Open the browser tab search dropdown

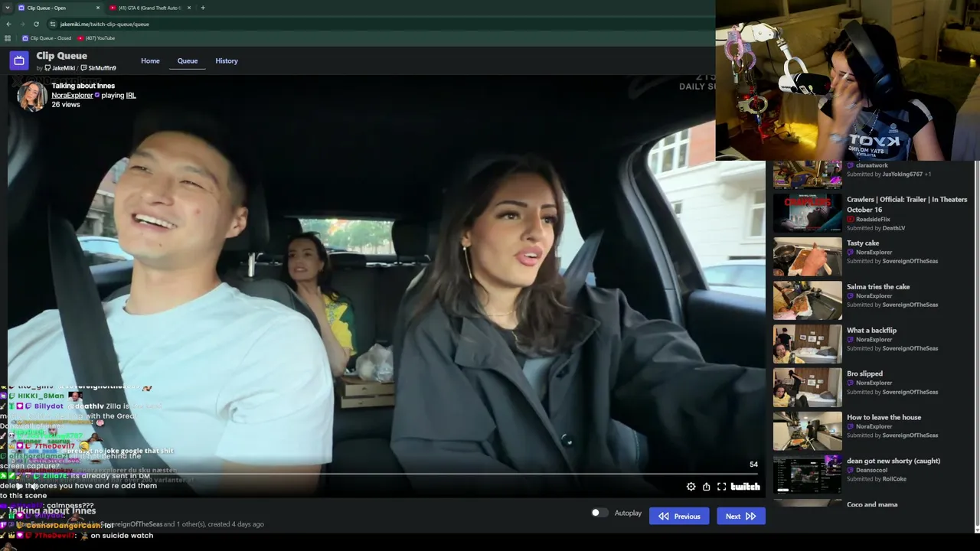pyautogui.click(x=7, y=8)
